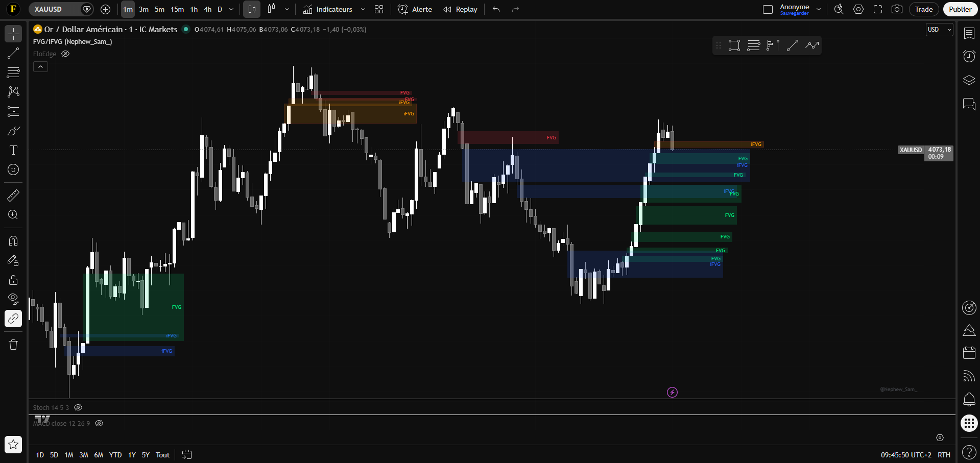Expand the timeframe interval dropdown
This screenshot has height=463, width=980.
tap(231, 9)
